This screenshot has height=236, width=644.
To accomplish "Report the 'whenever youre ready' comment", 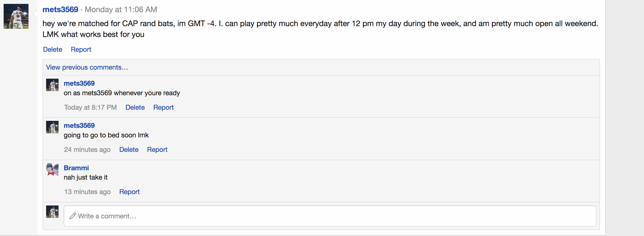I will 163,107.
